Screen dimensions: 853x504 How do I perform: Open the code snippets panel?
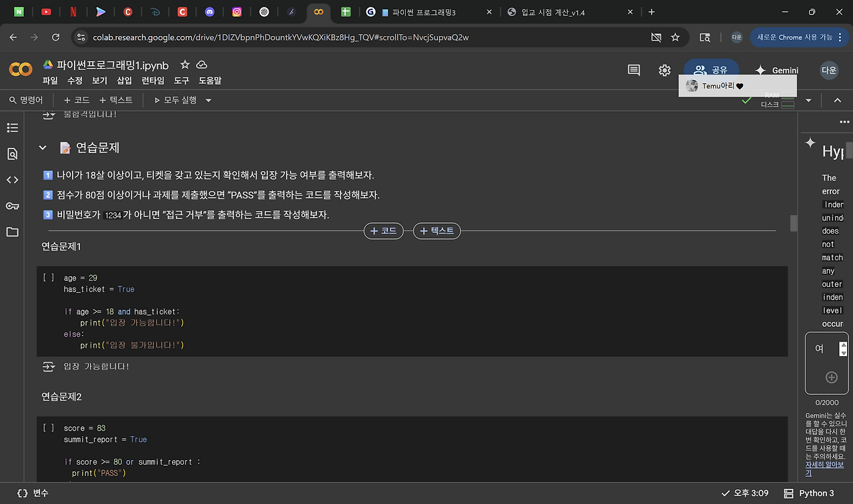point(12,180)
